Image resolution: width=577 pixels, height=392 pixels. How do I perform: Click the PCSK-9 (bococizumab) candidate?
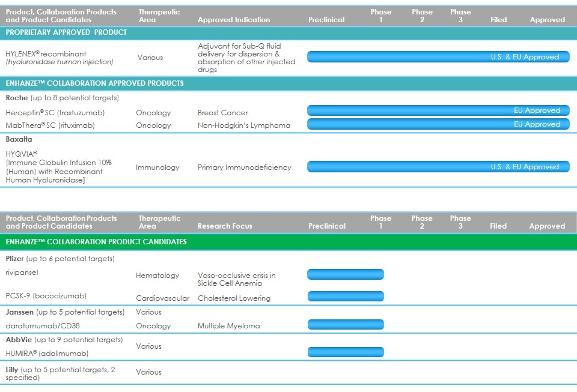pos(46,296)
